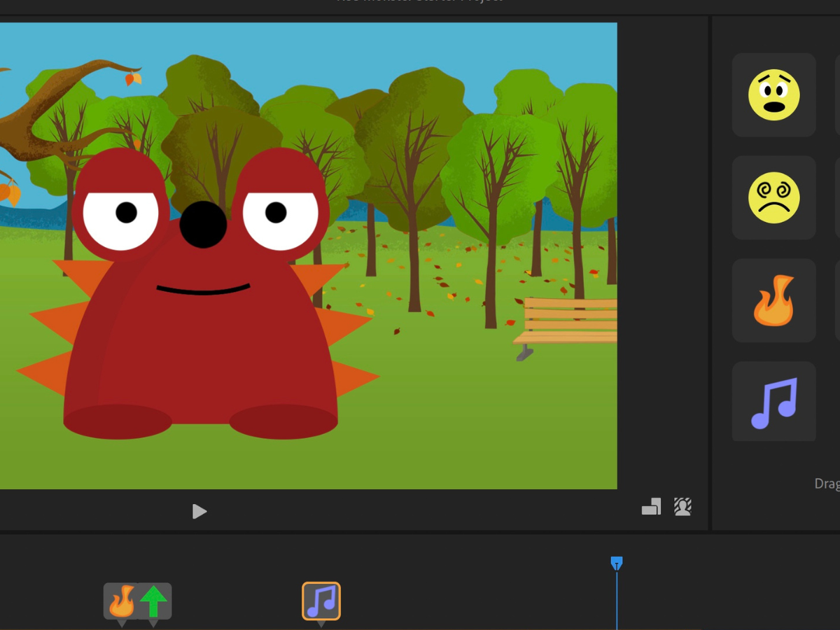This screenshot has width=840, height=630.
Task: Click the fire trigger in the triggers panel
Action: pyautogui.click(x=773, y=300)
